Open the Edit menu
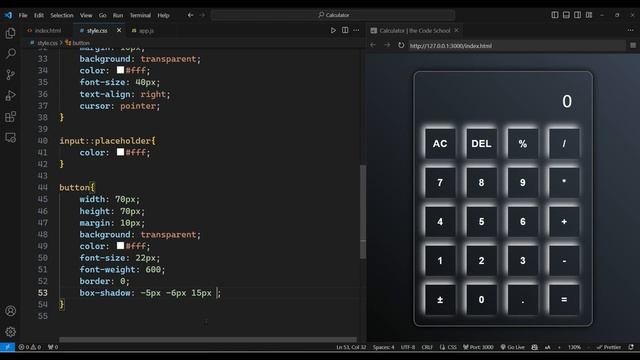Screen dimensions: 640x360 39,15
